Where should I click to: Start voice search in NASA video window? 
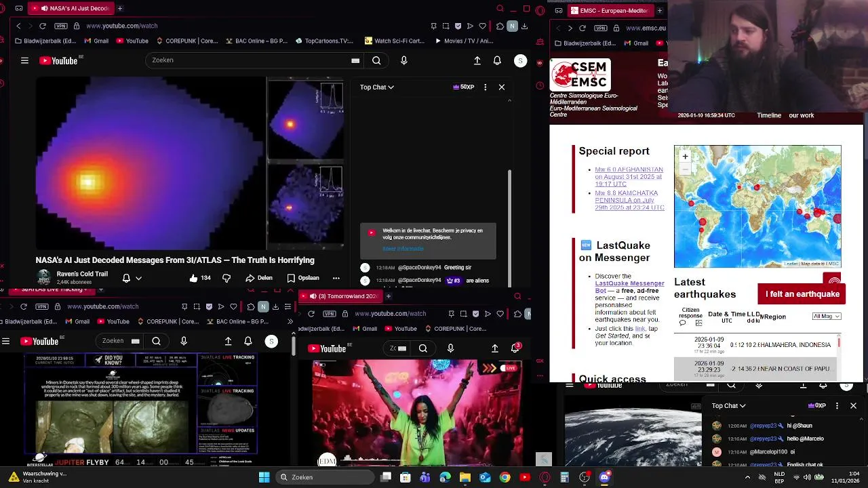[404, 60]
